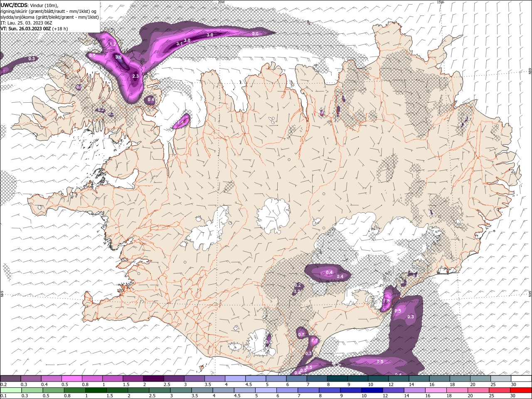Click the '66N' latitude label on right edge
The width and height of the screenshot is (532, 399).
[x=530, y=71]
